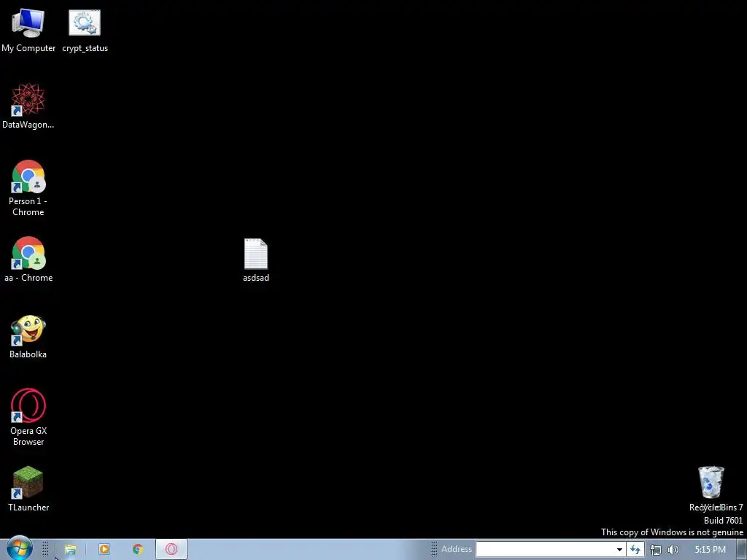Switch to Opera GX taskbar button
Viewport: 747px width, 560px height.
click(x=171, y=550)
